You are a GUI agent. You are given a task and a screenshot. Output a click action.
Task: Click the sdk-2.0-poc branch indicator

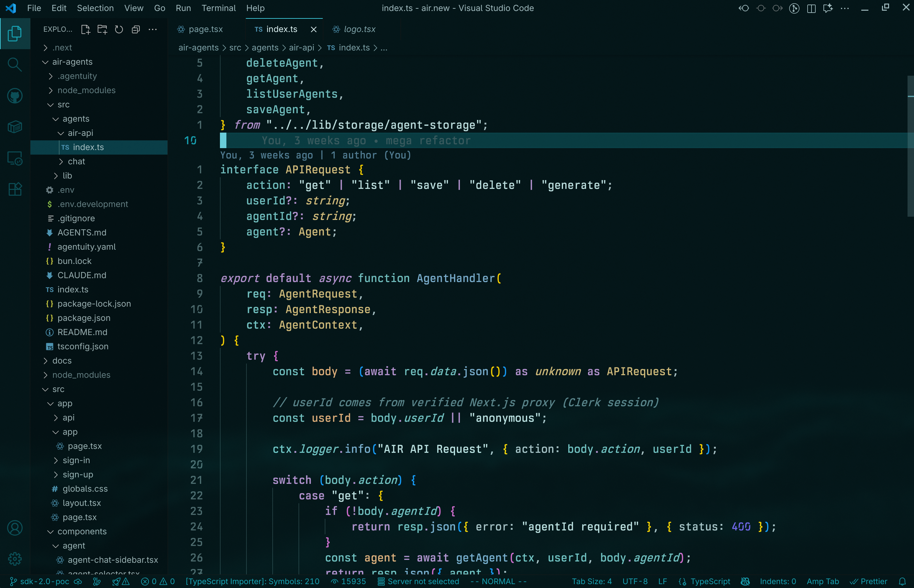click(x=44, y=581)
